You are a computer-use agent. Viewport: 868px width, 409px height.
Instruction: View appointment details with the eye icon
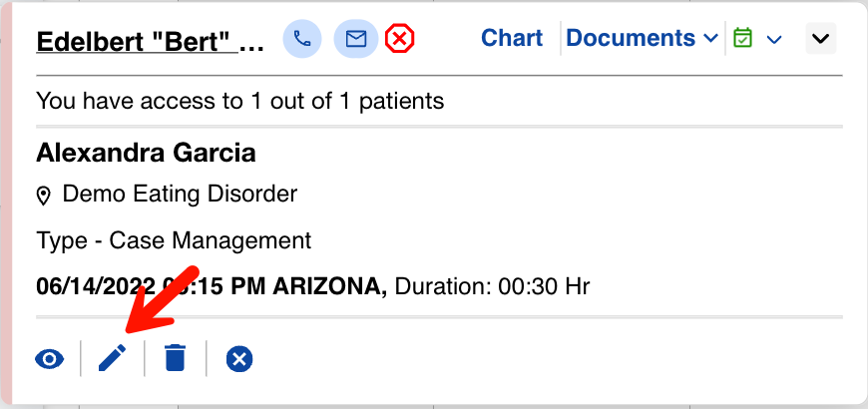(x=49, y=358)
